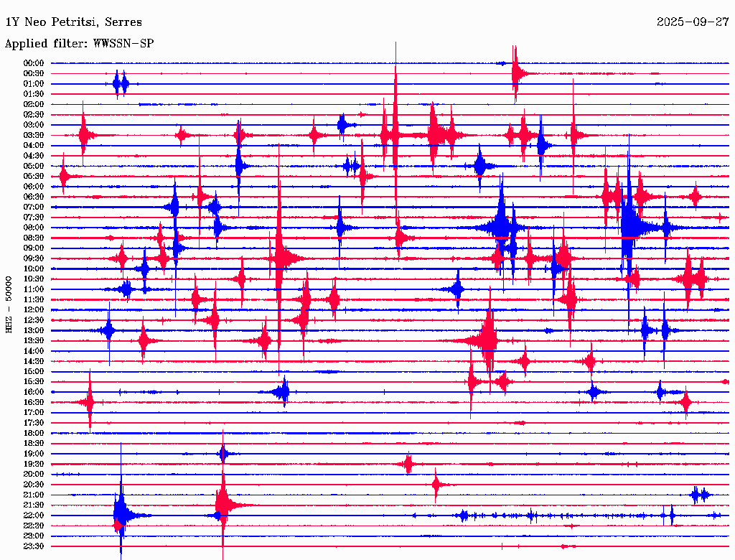Click the station title '1Y Neo Petritsi, Serres'
Screen dimensions: 735x560
pos(74,22)
